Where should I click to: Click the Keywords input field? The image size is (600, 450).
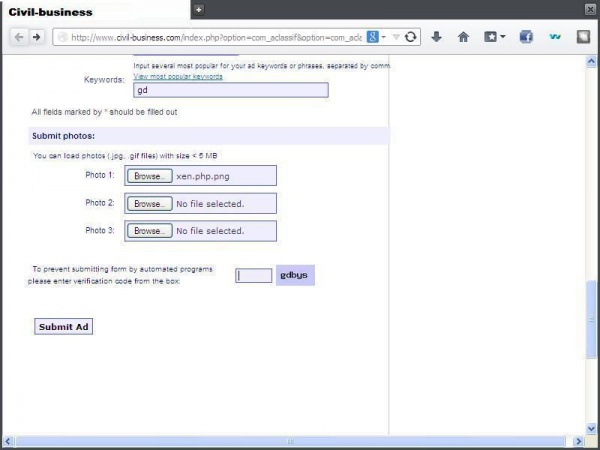click(x=231, y=90)
